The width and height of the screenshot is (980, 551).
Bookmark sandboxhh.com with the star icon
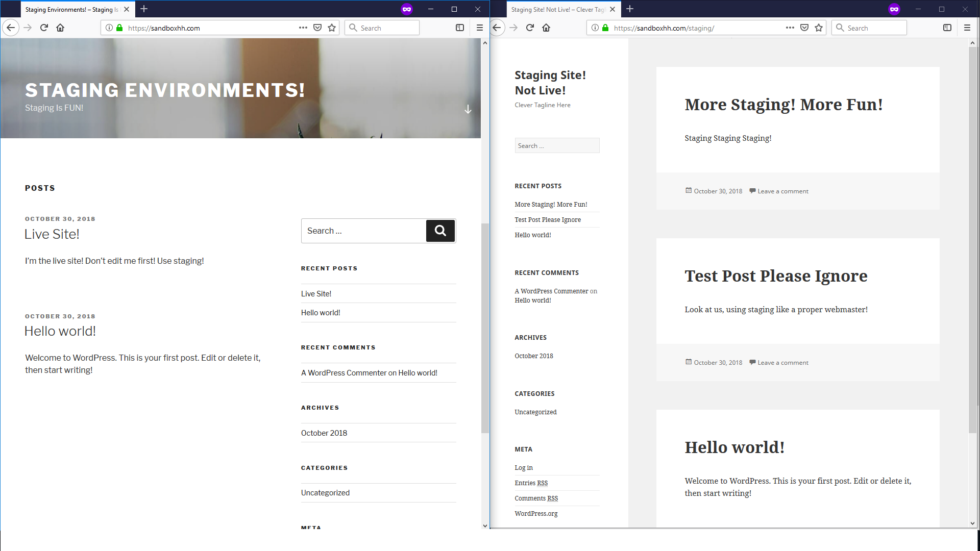332,28
